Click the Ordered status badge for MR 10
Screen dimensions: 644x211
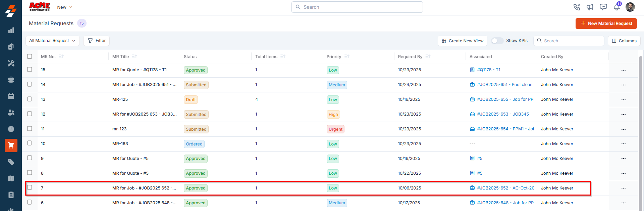pyautogui.click(x=194, y=144)
